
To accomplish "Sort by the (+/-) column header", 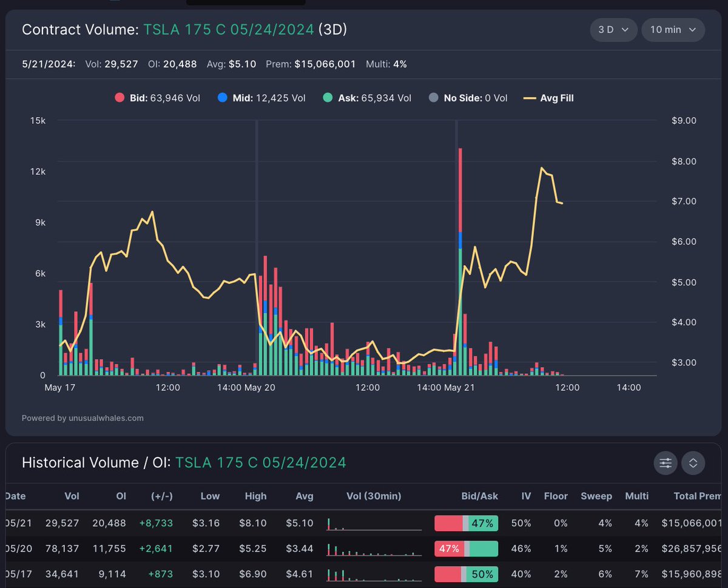I will [161, 496].
